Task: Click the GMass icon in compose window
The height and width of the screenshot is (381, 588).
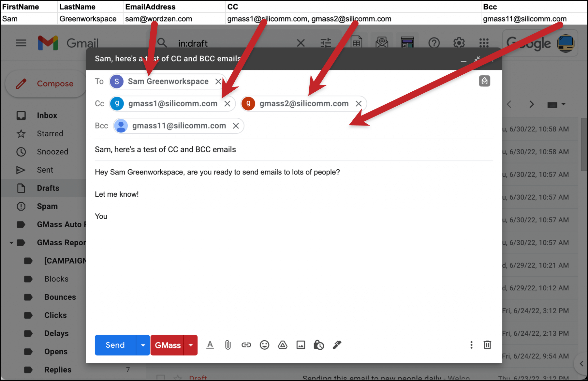Action: [484, 81]
